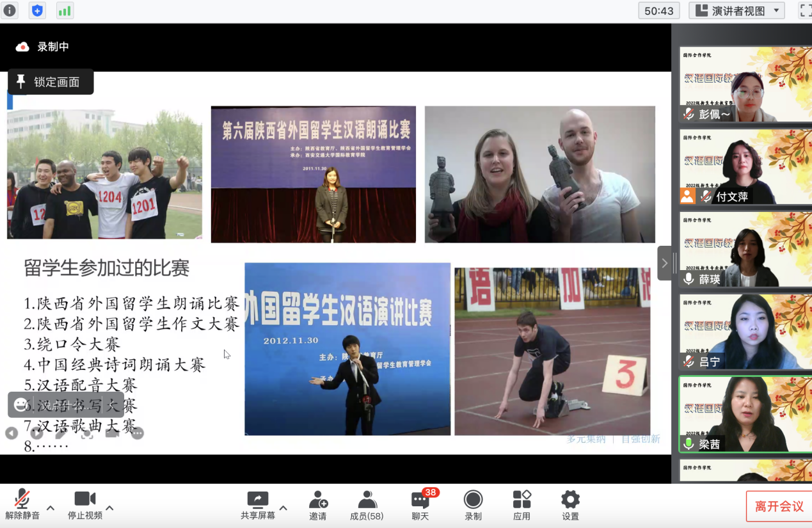Open the 成员(58) participants list
The height and width of the screenshot is (528, 812).
click(367, 505)
